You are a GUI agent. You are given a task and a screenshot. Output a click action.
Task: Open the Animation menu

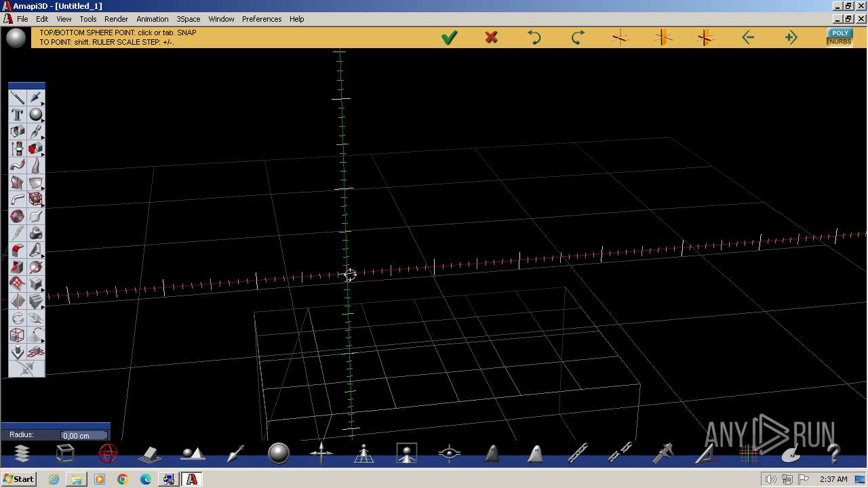click(153, 19)
